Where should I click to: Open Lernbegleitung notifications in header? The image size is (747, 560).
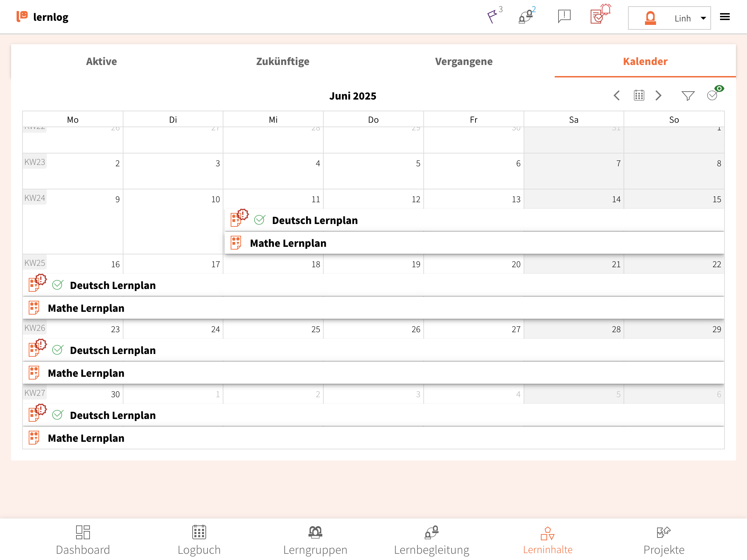526,16
